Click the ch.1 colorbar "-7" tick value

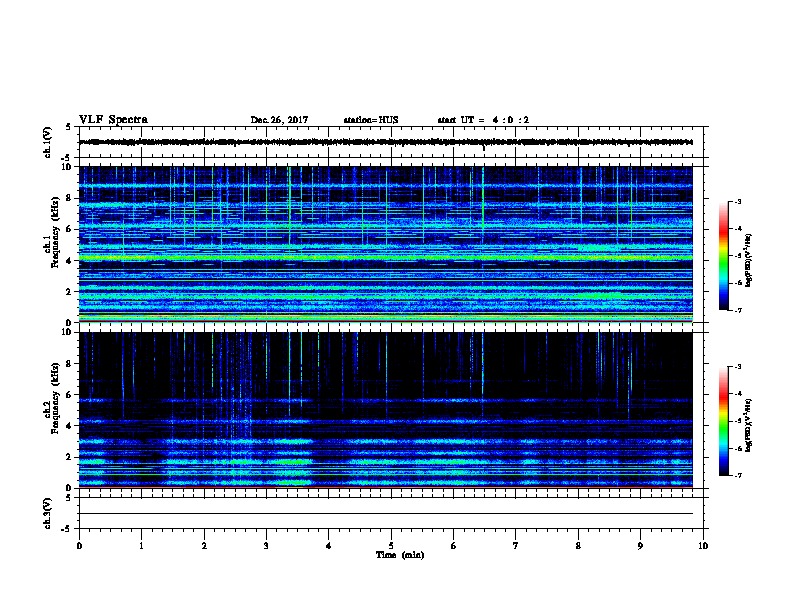click(738, 310)
